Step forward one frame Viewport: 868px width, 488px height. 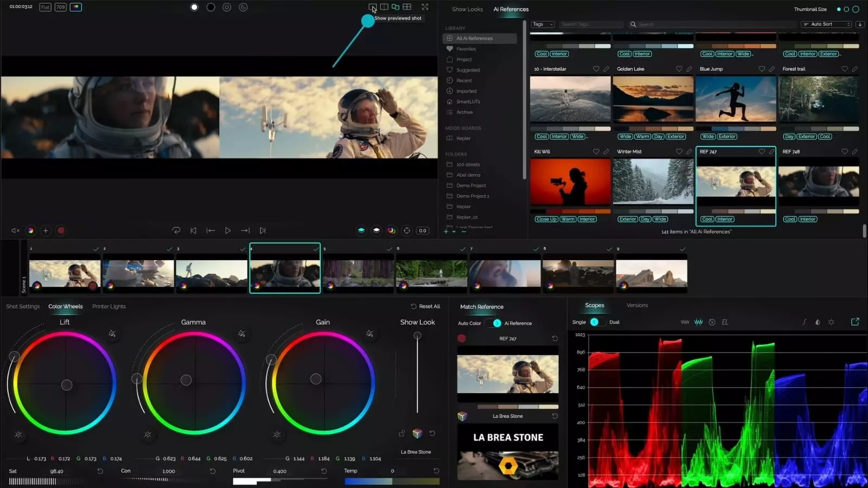[x=245, y=230]
